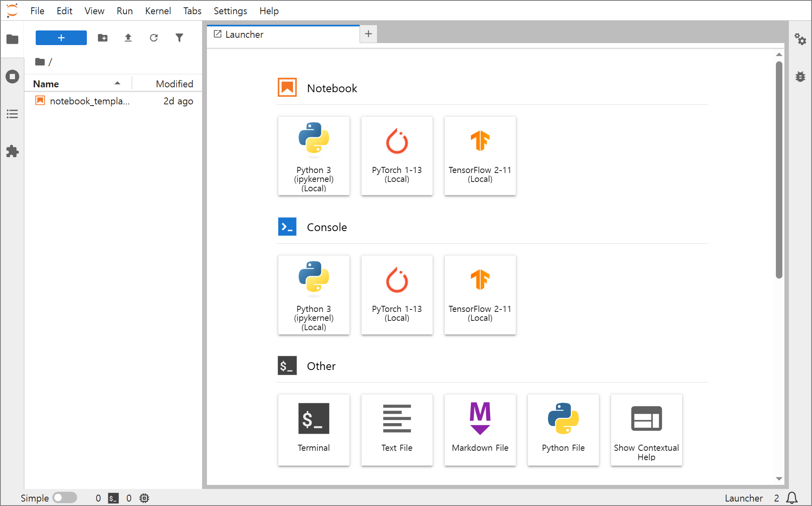Open the Debugger bug icon panel

coord(800,76)
